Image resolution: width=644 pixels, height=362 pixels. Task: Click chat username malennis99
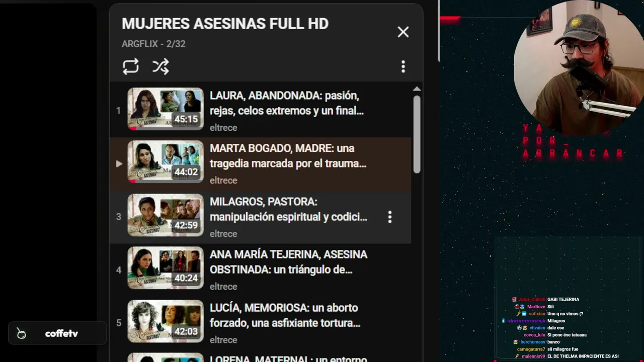click(x=533, y=356)
